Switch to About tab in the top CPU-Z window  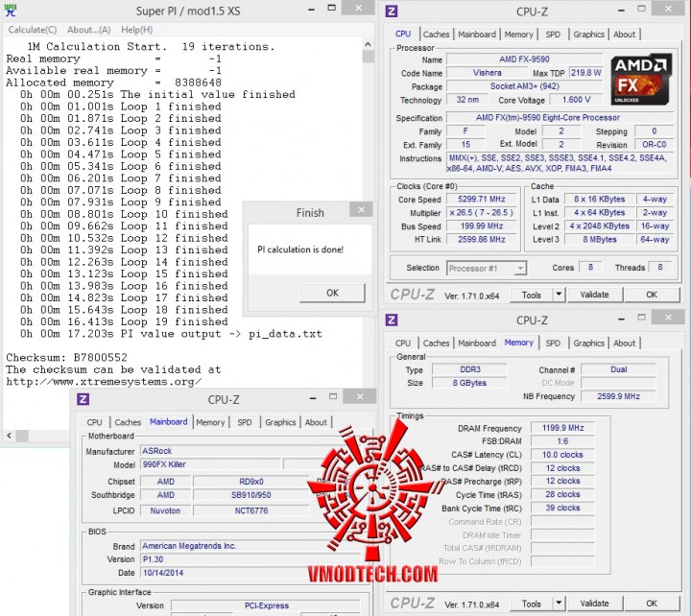624,35
